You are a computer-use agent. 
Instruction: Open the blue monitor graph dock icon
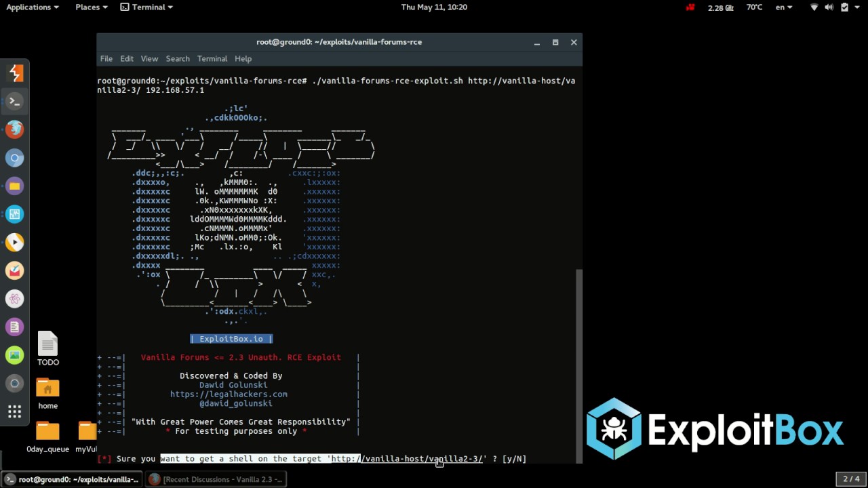tap(14, 214)
